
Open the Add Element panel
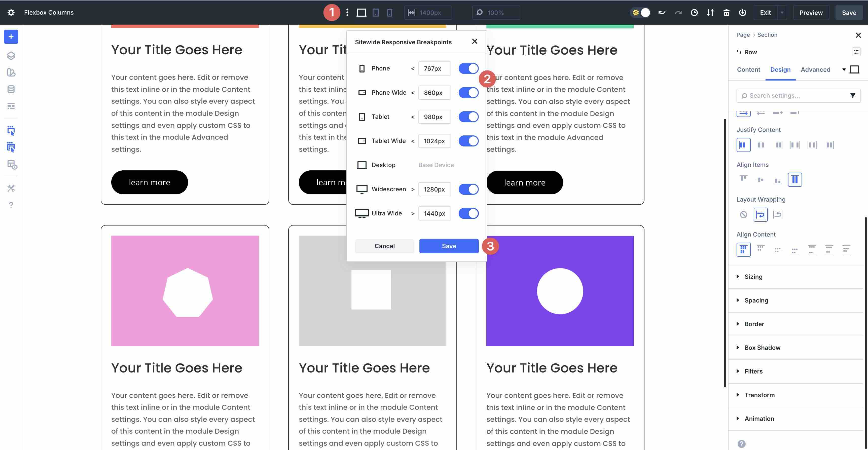point(11,37)
